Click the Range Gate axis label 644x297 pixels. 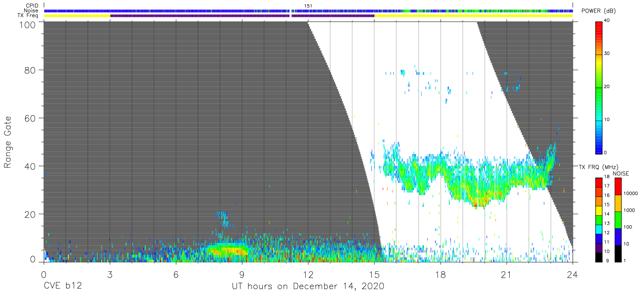pyautogui.click(x=8, y=142)
